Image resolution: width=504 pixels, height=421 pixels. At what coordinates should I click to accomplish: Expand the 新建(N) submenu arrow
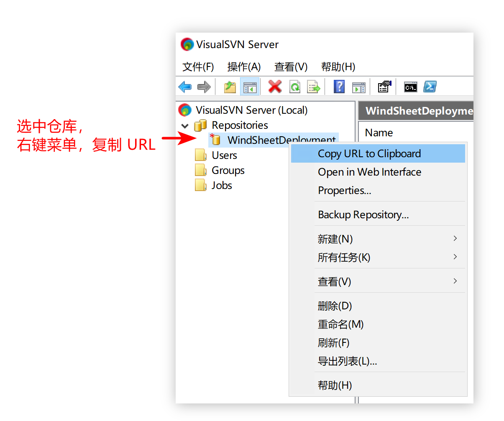(x=455, y=238)
